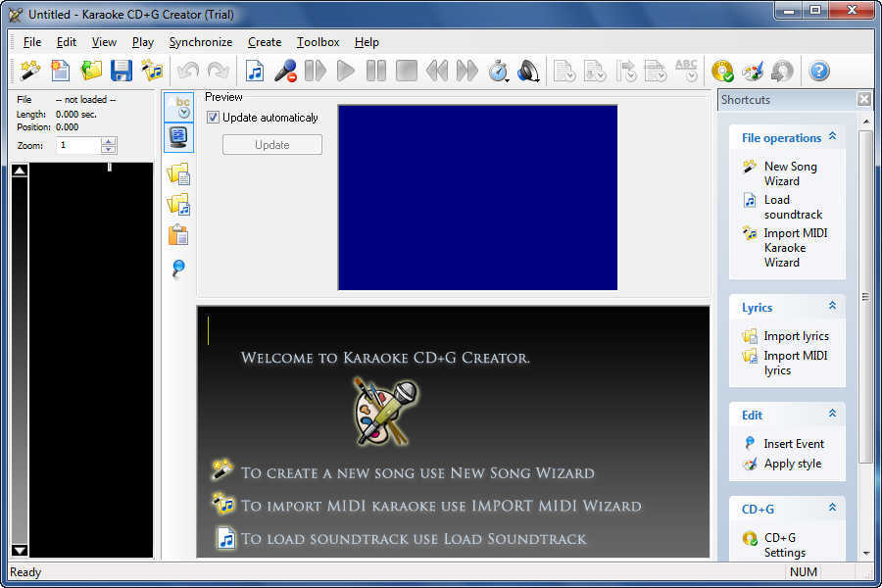
Task: Rewind using the double left arrows
Action: [436, 71]
